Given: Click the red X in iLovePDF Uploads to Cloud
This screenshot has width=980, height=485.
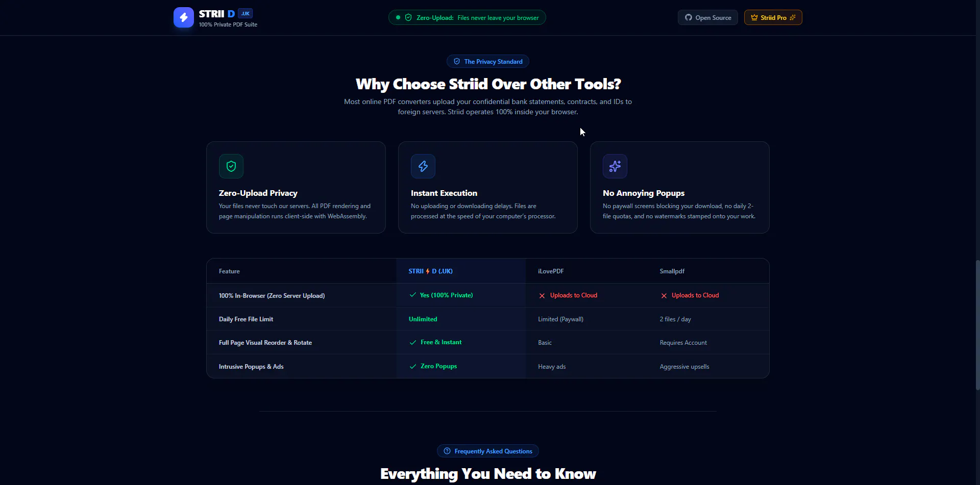Looking at the screenshot, I should click(542, 296).
